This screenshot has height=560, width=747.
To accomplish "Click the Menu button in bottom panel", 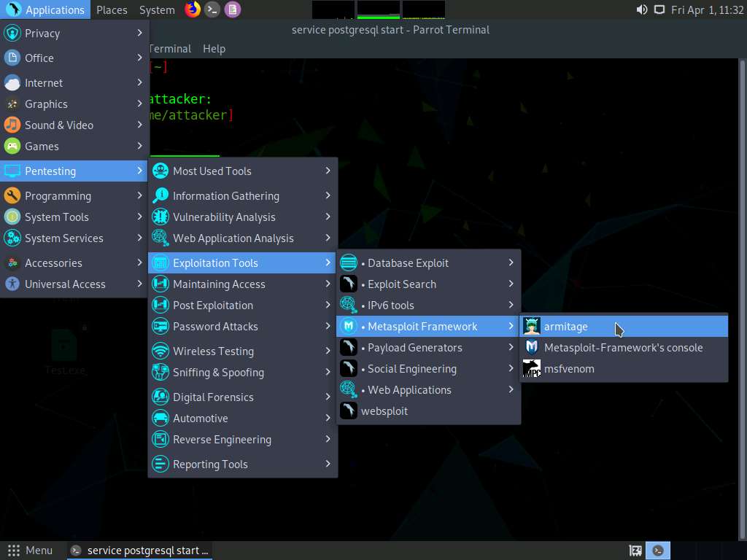I will (30, 551).
